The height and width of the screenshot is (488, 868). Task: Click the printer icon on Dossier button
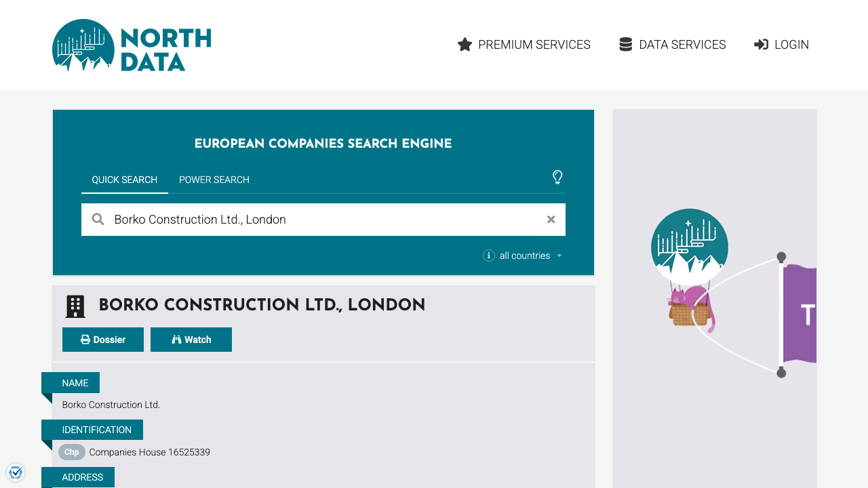(85, 339)
